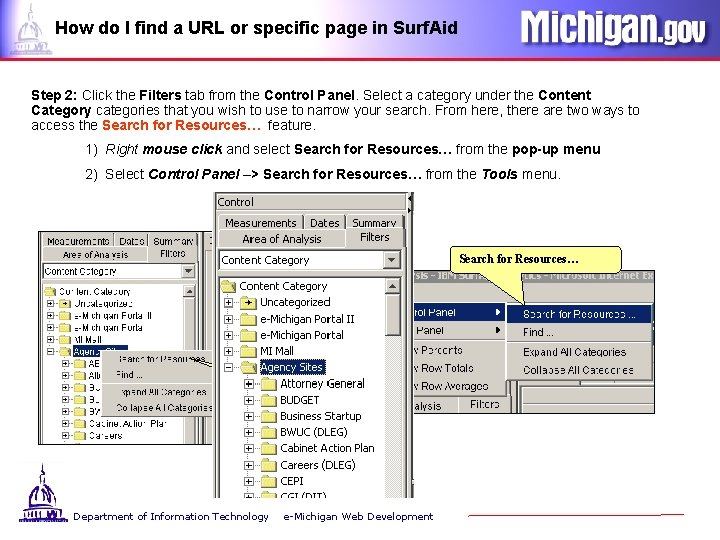Image resolution: width=720 pixels, height=540 pixels.
Task: Click MI Mall folder icon in center panel
Action: pos(248,351)
